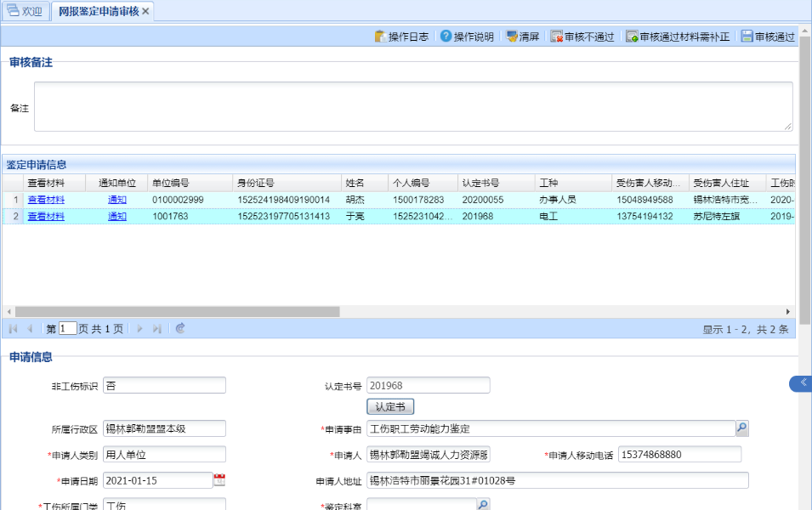Open 查看材料 link for 于亮
The height and width of the screenshot is (510, 812).
pos(46,217)
